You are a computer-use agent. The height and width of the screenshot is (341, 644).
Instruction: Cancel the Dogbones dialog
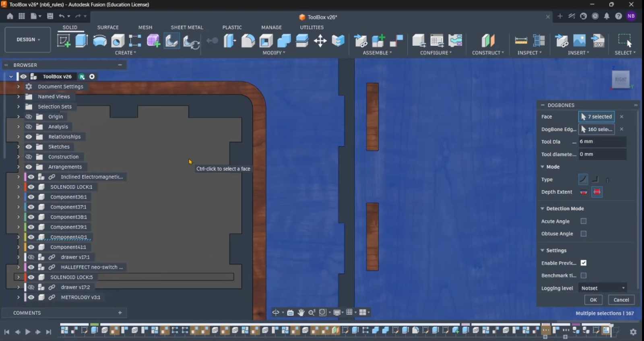pos(621,300)
